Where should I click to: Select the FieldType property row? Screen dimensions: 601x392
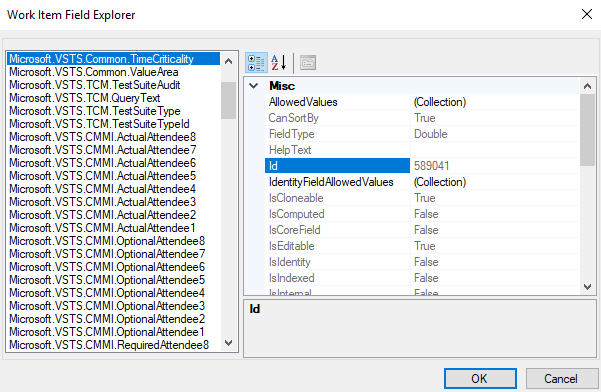point(422,134)
